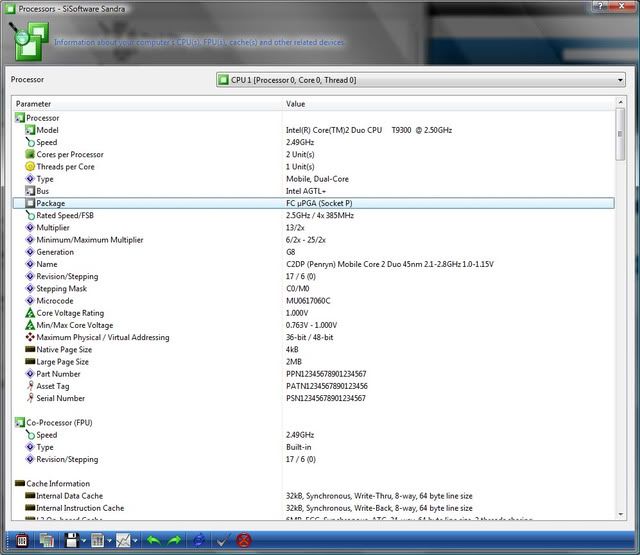Click the header link about computer's CPU info
This screenshot has width=640, height=555.
click(199, 42)
